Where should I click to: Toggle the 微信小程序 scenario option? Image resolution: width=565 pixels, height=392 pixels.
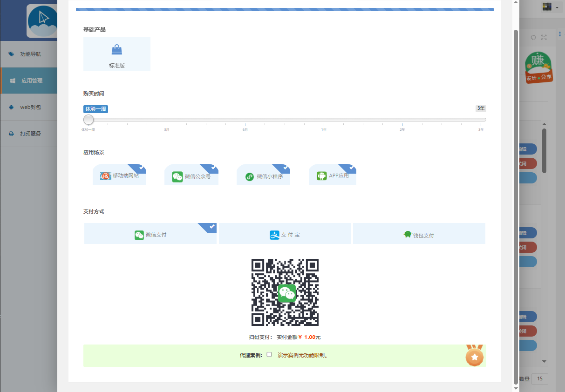(264, 176)
